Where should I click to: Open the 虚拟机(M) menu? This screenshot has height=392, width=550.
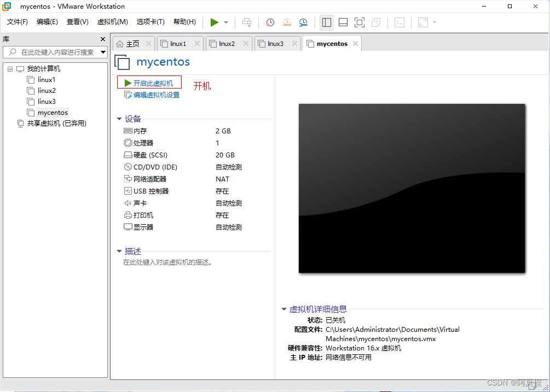tap(112, 22)
